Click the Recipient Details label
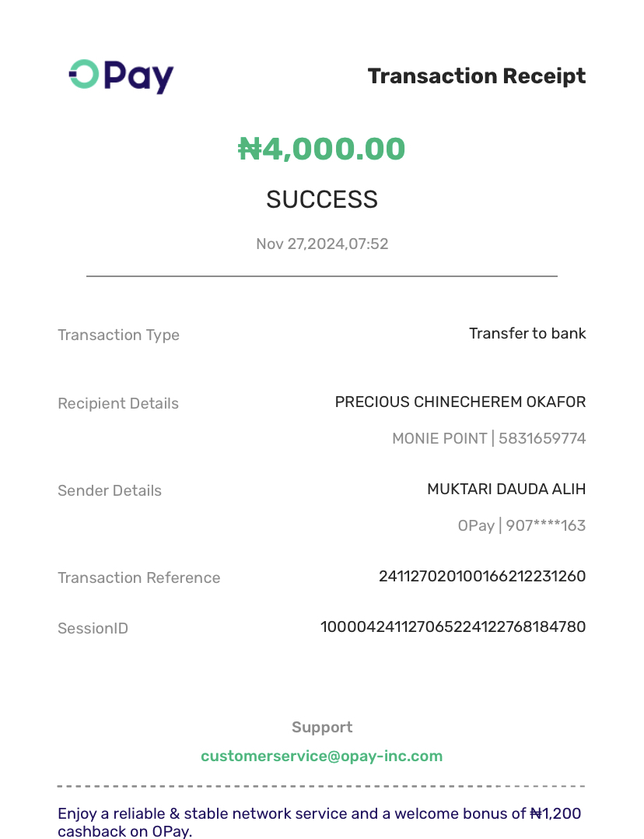644x839 pixels. coord(118,404)
